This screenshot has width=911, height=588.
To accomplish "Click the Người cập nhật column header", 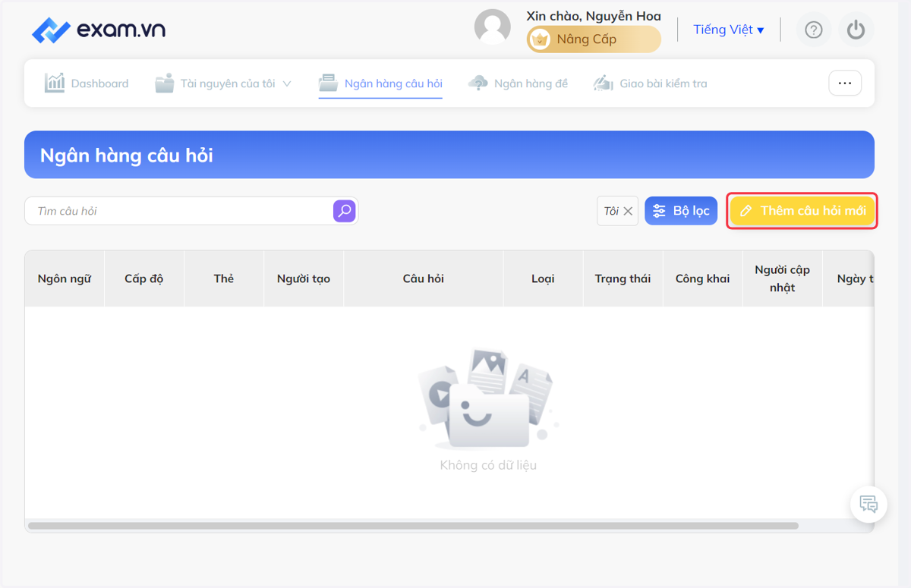I will (782, 278).
